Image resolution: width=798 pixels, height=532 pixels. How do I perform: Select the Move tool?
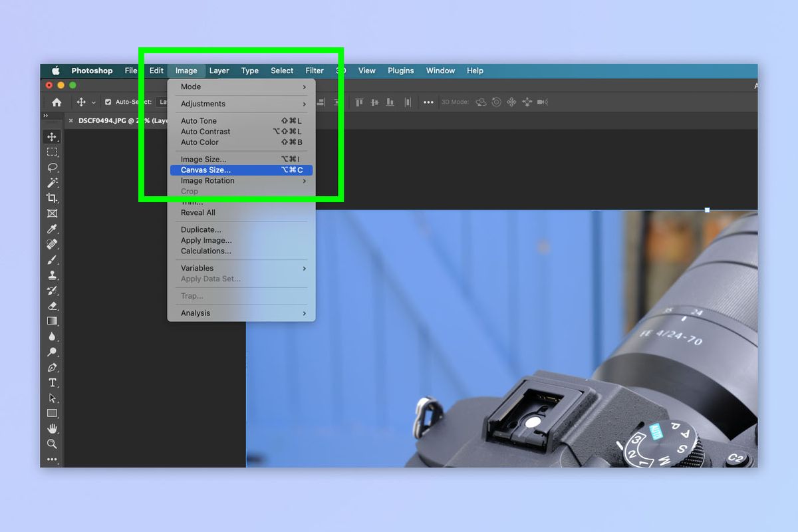click(x=53, y=136)
